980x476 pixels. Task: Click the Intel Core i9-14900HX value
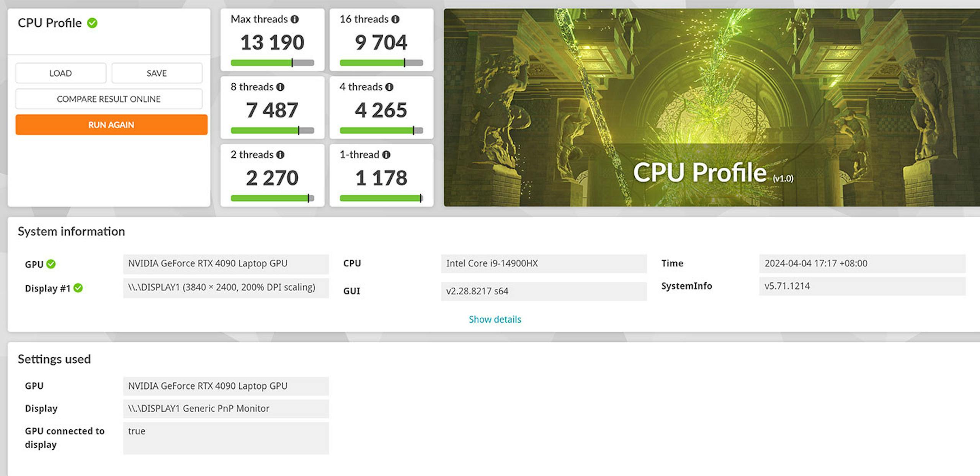544,264
